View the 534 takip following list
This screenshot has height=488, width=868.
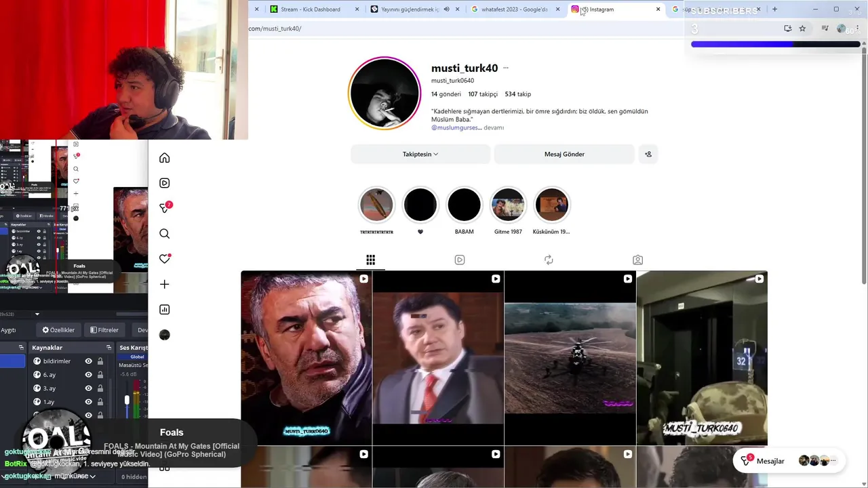[518, 94]
